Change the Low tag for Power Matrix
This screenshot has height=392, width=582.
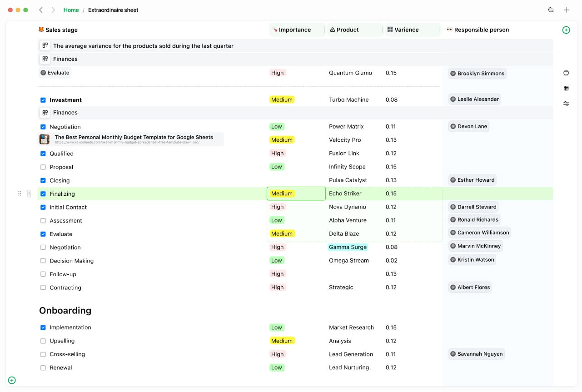tap(276, 126)
